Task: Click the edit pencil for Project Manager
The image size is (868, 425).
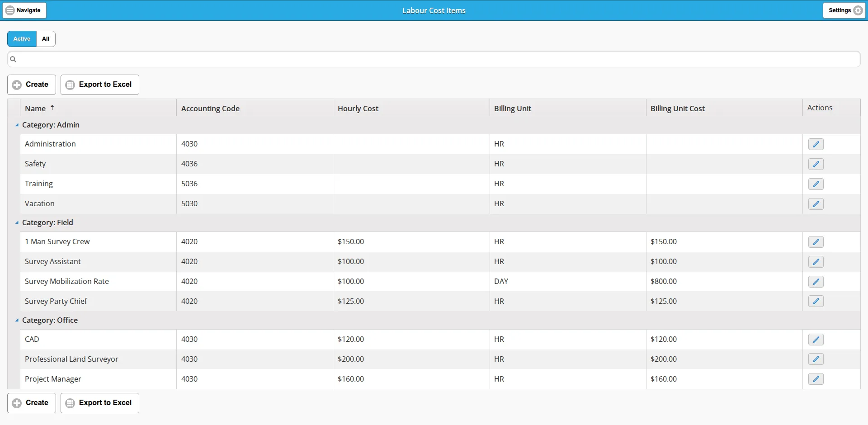Action: [816, 379]
